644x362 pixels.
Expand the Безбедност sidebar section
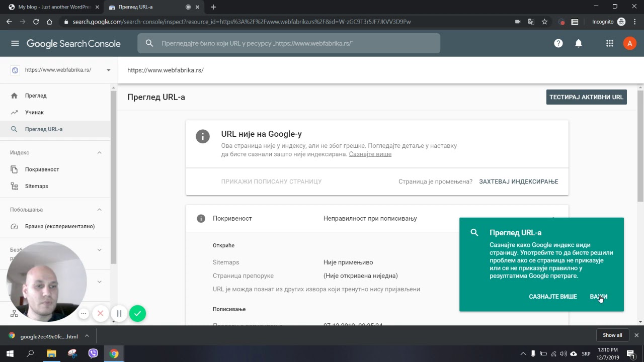(99, 249)
